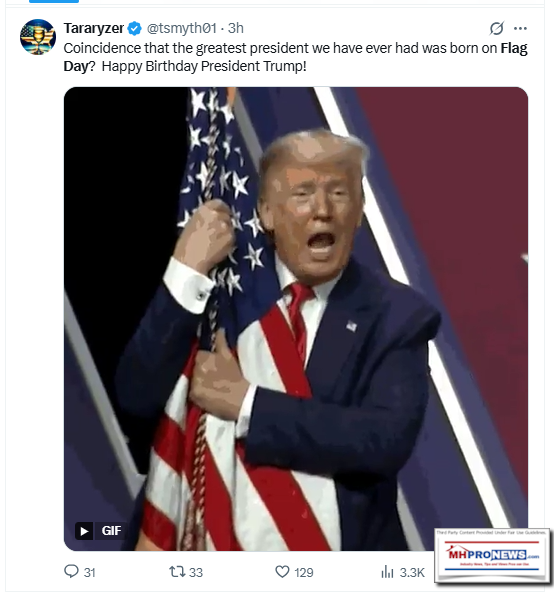This screenshot has width=554, height=592.
Task: Click the 129 likes count
Action: point(304,572)
